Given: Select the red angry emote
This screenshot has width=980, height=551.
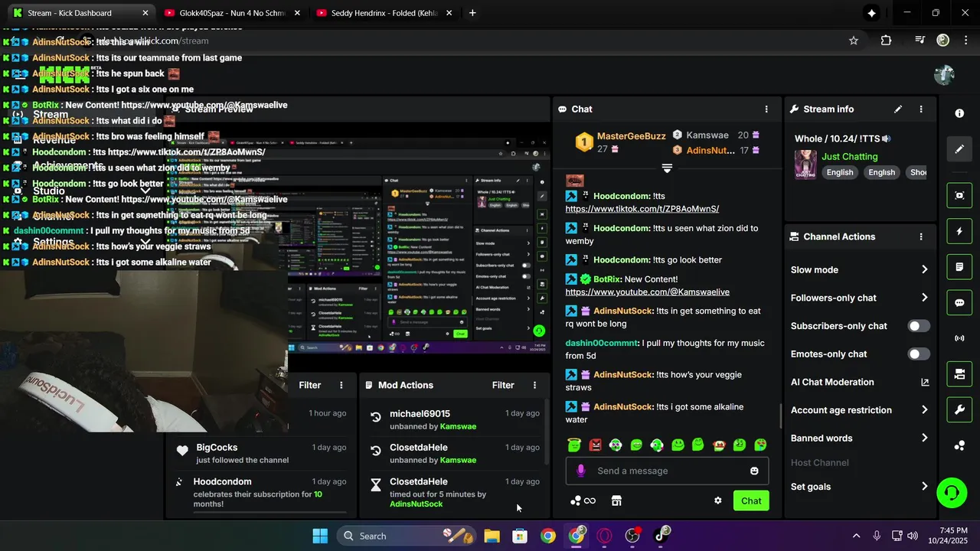Looking at the screenshot, I should (x=595, y=445).
